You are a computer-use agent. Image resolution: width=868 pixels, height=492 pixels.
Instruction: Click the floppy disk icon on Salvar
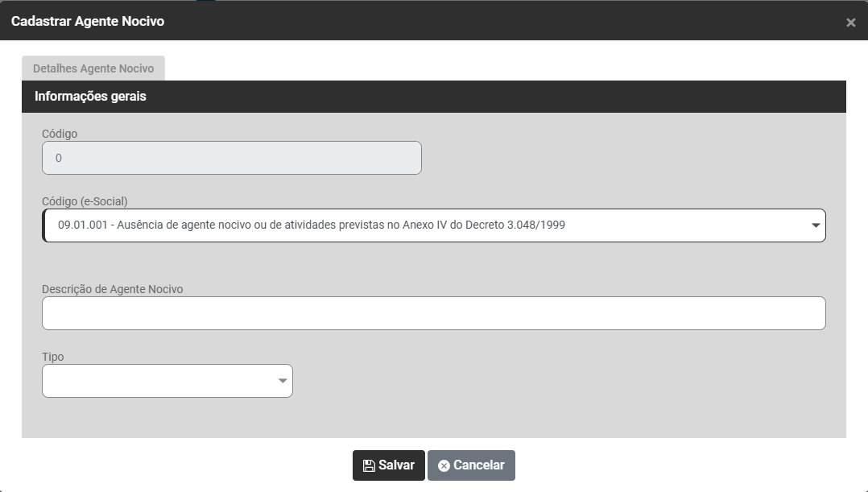[369, 465]
